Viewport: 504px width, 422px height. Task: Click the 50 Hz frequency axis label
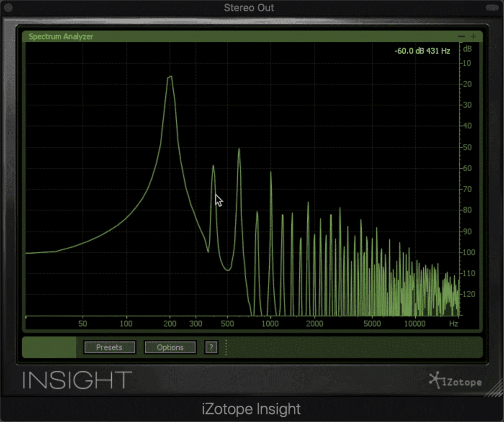click(83, 324)
